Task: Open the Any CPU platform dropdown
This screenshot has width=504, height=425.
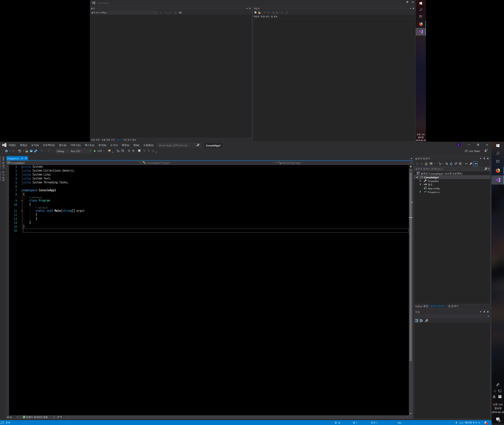Action: point(81,151)
